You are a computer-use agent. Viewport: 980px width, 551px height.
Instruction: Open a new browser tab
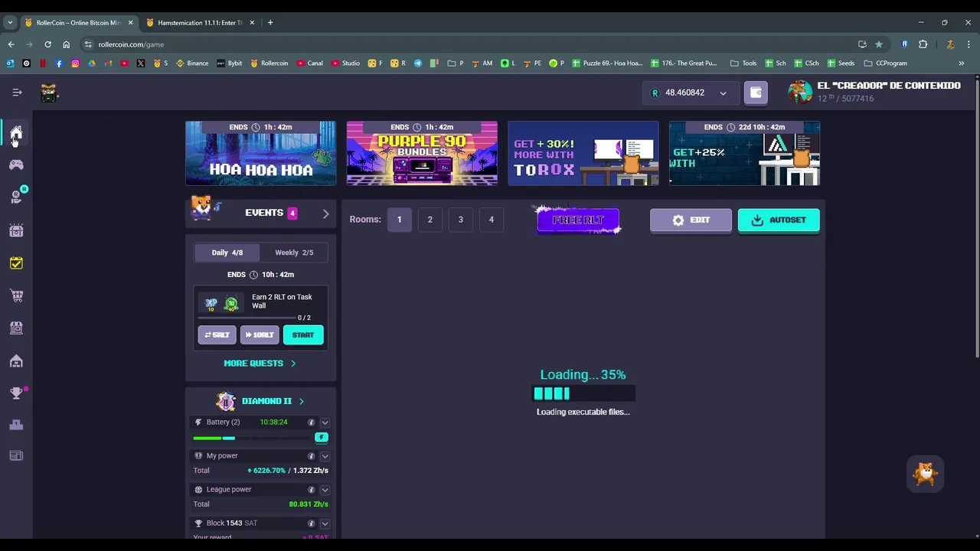270,23
